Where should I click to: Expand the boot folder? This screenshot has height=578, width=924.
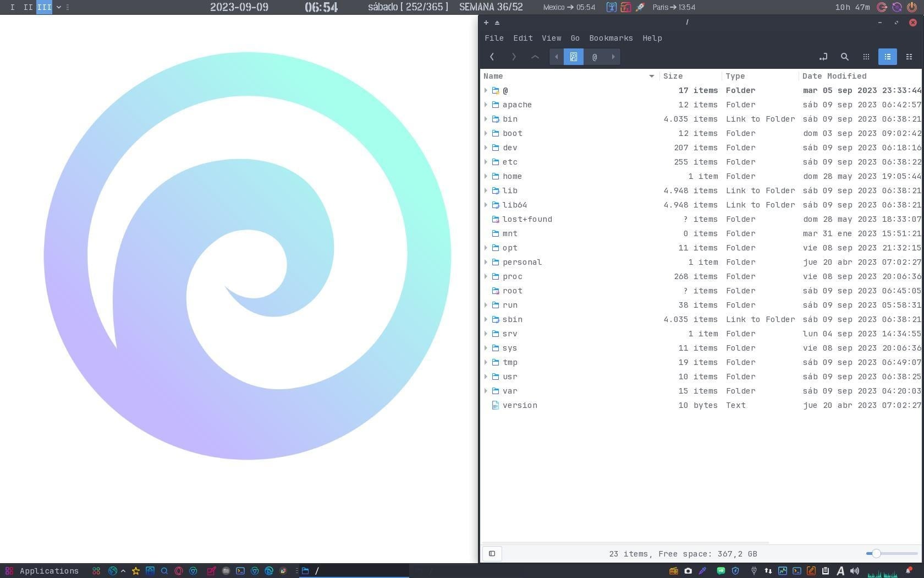(486, 133)
